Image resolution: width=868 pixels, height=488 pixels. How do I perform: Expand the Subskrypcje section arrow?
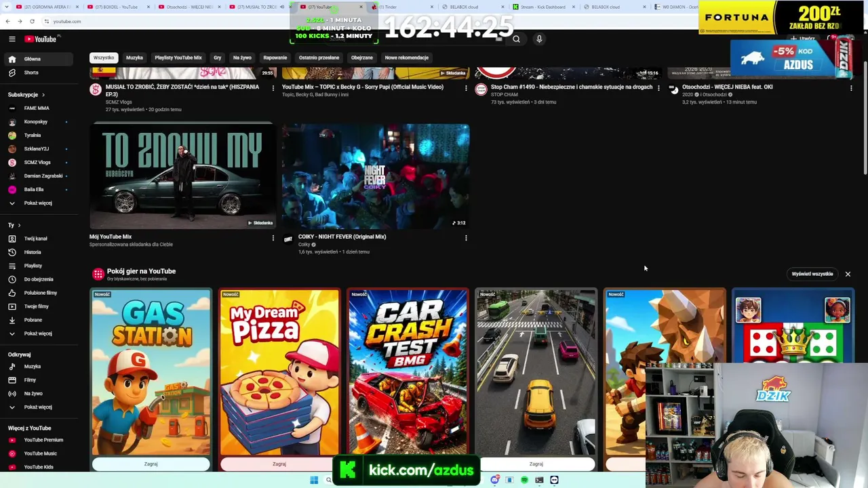coord(43,95)
